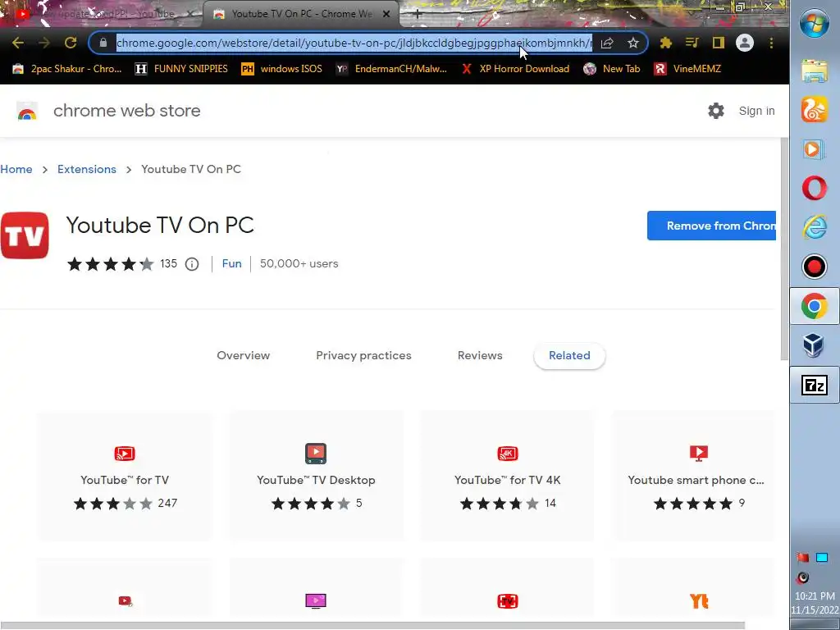Open the Extensions puzzle-piece menu
Image resolution: width=840 pixels, height=630 pixels.
(x=666, y=43)
